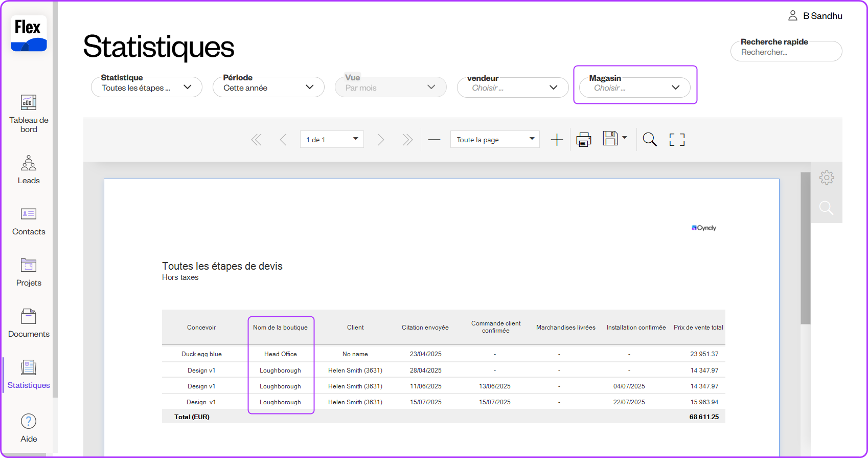868x458 pixels.
Task: Expand the Magasin store selector
Action: (x=634, y=88)
